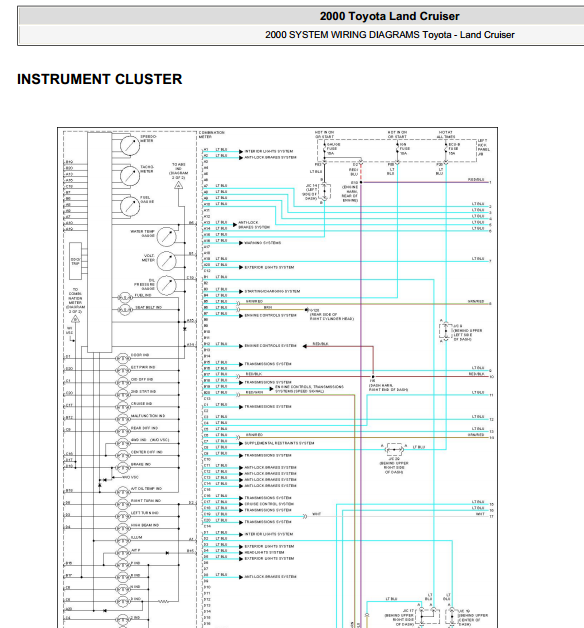Screen dimensions: 584x628
Task: Click the speedometer gauge symbol
Action: click(x=130, y=145)
